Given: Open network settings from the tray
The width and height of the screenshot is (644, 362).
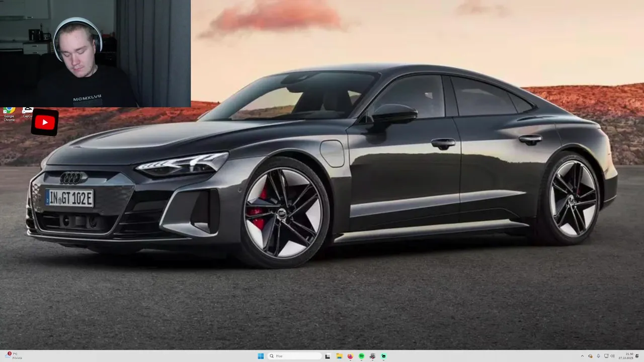Looking at the screenshot, I should pos(606,356).
